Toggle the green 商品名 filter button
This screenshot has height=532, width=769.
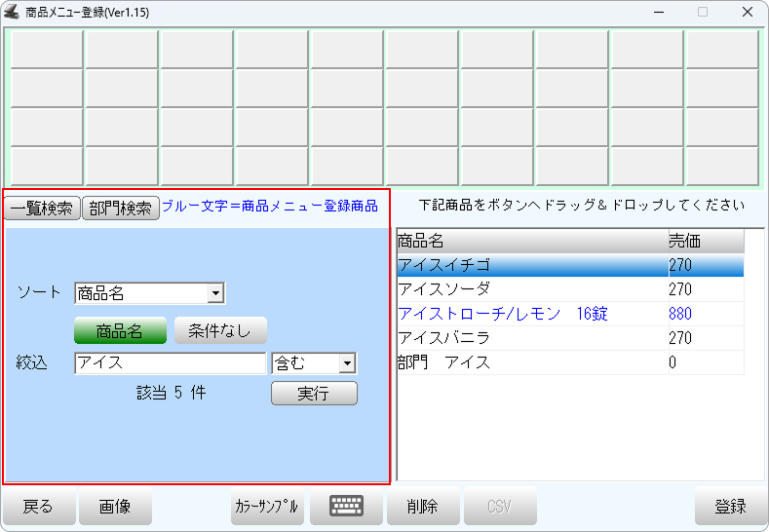[x=121, y=331]
